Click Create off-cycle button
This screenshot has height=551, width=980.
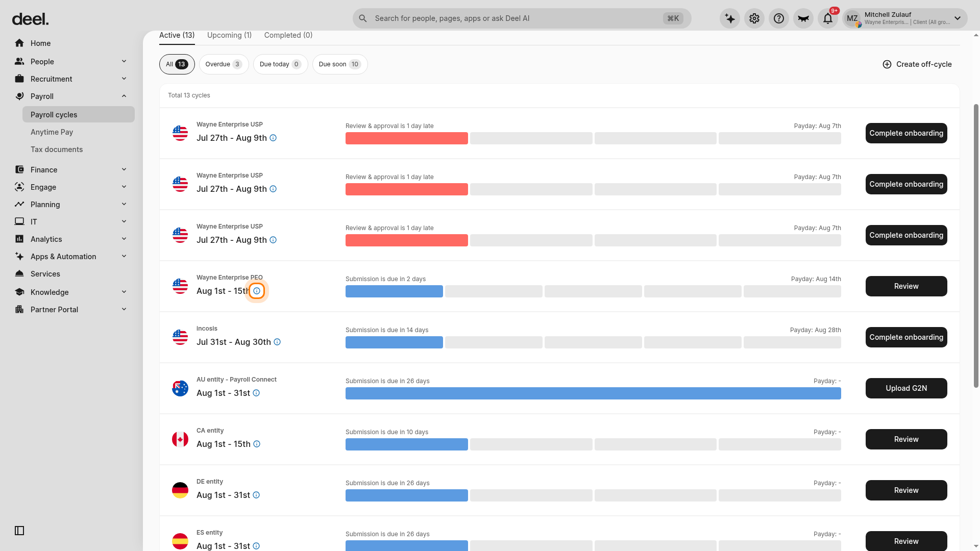pyautogui.click(x=917, y=64)
